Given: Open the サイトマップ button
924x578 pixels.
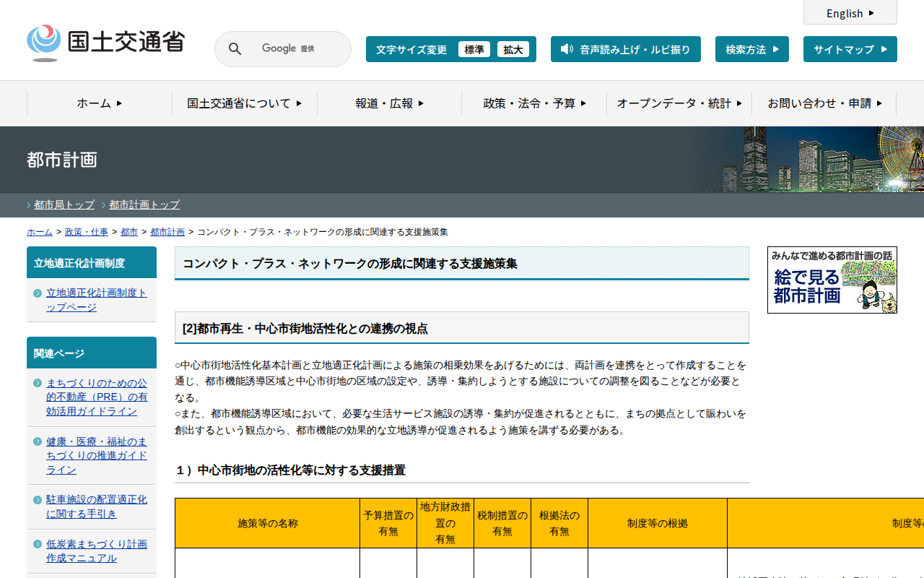Looking at the screenshot, I should (850, 49).
